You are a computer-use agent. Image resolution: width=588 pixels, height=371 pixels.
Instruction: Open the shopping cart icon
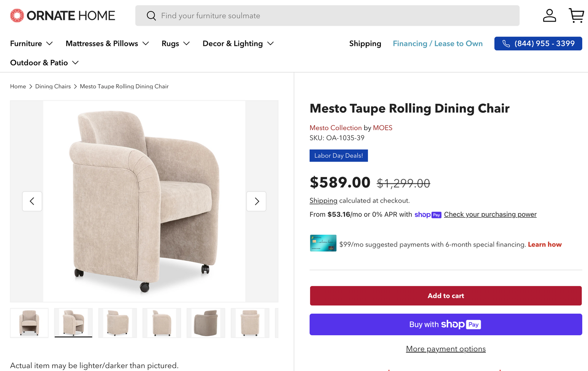tap(576, 15)
